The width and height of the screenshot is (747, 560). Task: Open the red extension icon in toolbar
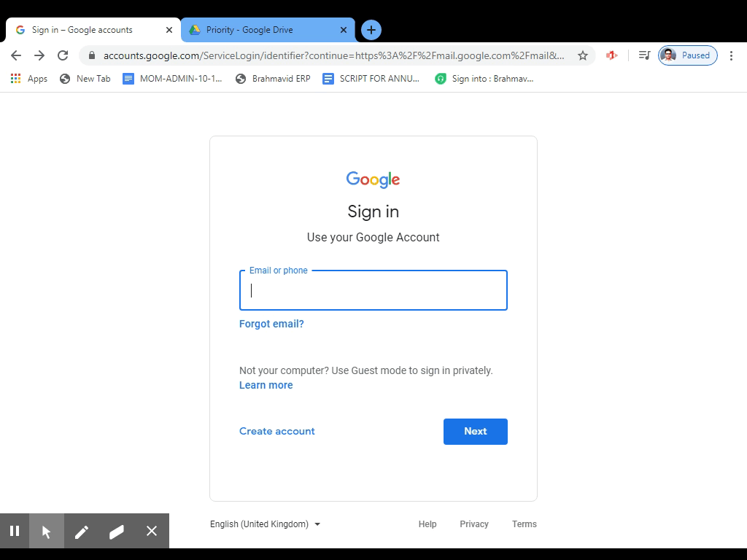tap(612, 55)
